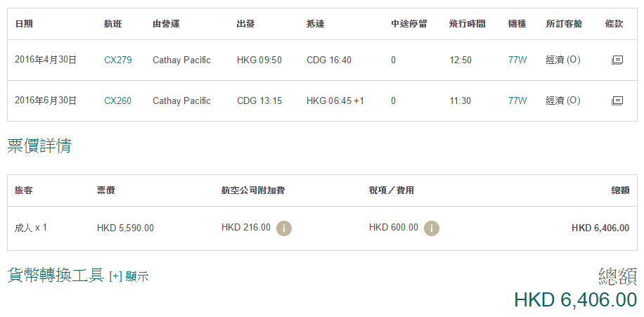The height and width of the screenshot is (317, 644).
Task: Click info icon beside HKD 600.00 taxes
Action: point(432,228)
